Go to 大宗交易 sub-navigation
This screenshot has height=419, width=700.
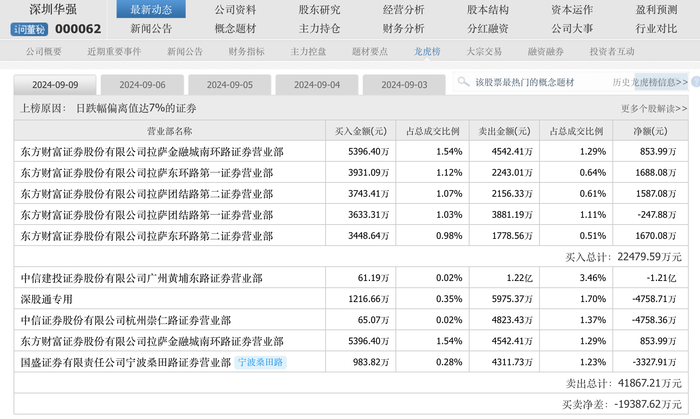(x=484, y=52)
